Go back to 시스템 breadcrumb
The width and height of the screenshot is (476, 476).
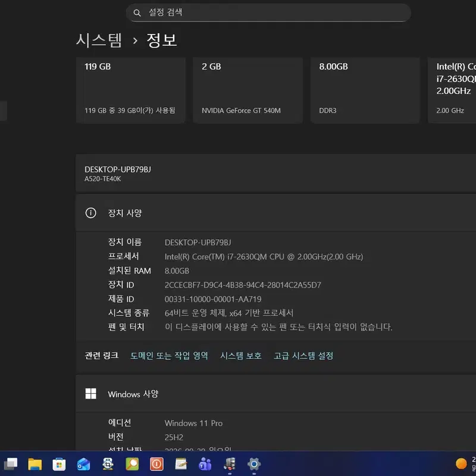99,40
